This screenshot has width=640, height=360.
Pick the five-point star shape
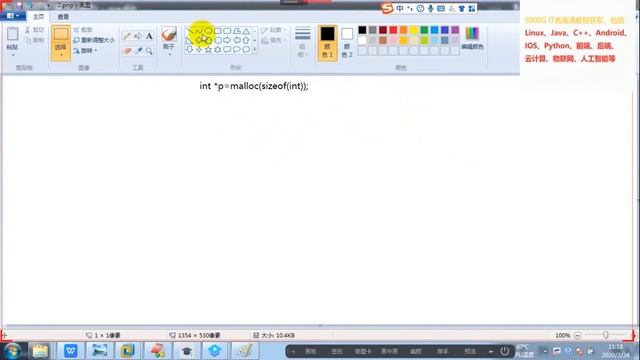[208, 49]
